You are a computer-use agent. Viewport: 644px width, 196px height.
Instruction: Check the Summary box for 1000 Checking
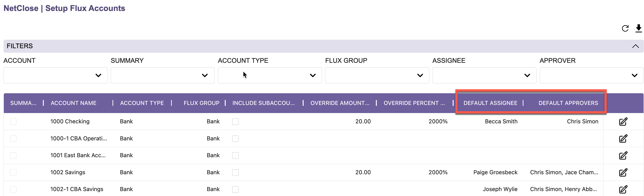point(13,122)
